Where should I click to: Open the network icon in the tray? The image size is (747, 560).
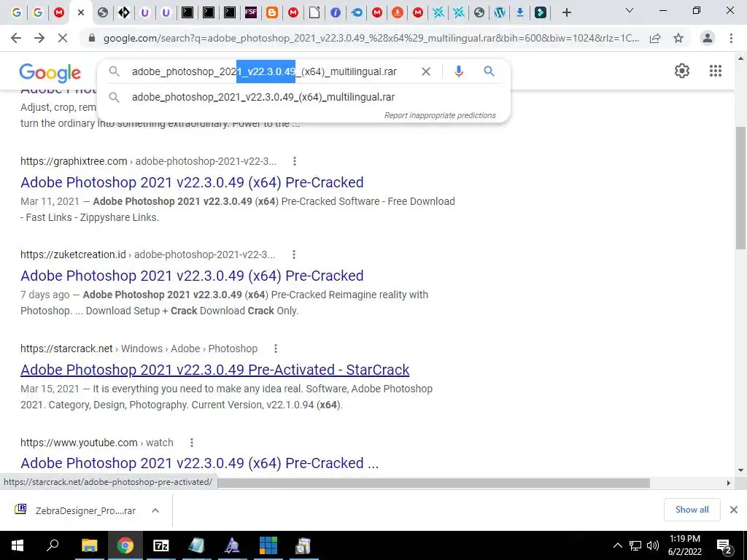635,545
